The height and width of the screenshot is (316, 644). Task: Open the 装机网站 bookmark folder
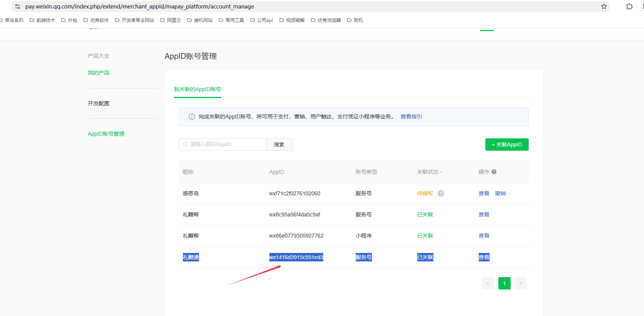tap(200, 20)
